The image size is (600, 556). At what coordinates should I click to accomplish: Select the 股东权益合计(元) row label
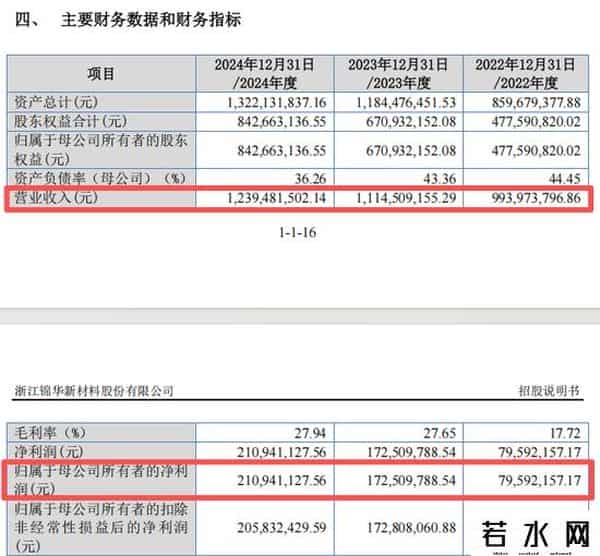(x=70, y=122)
